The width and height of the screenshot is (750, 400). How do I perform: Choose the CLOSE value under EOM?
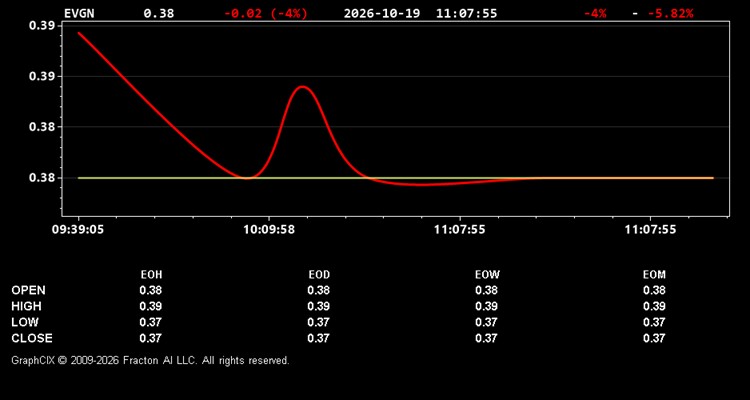click(x=654, y=338)
